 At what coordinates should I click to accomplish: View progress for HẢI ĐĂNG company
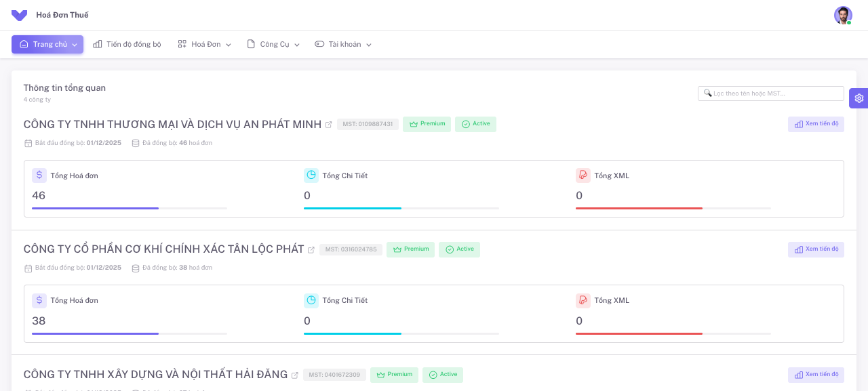[x=816, y=375]
